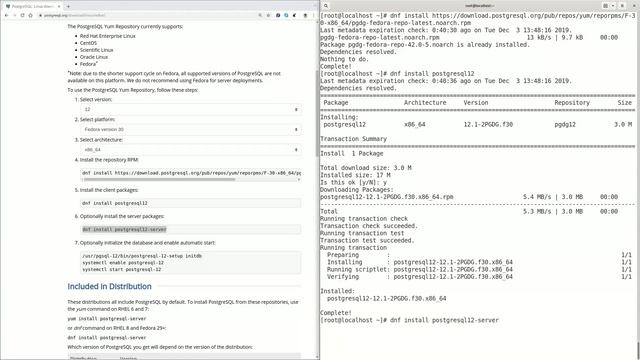Click 'Scientific Linux' list item

[x=97, y=50]
